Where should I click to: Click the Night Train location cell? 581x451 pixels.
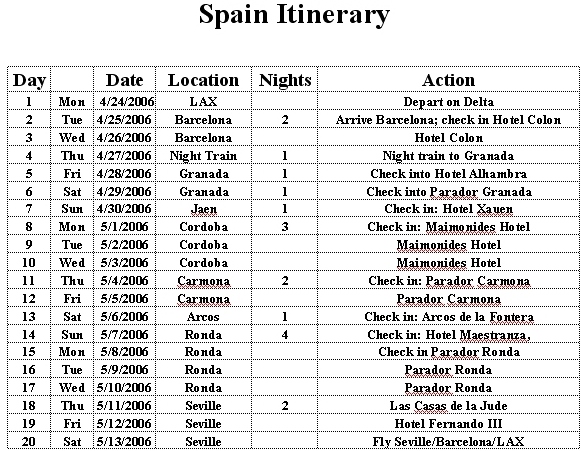[x=203, y=156]
